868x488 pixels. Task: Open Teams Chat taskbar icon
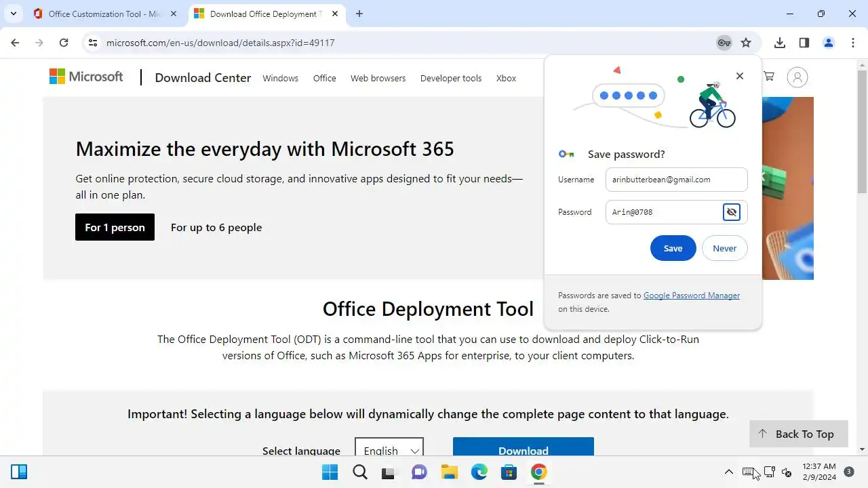(x=419, y=472)
